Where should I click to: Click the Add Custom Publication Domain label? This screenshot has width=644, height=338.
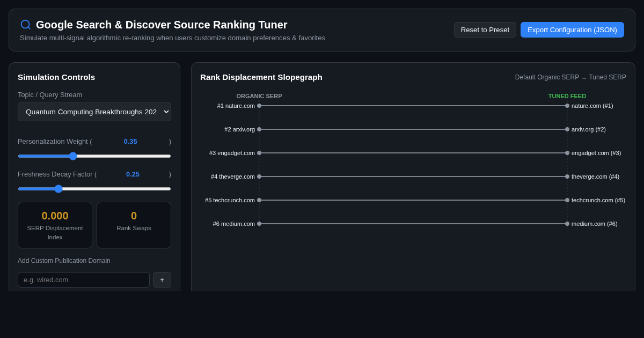coord(64,261)
